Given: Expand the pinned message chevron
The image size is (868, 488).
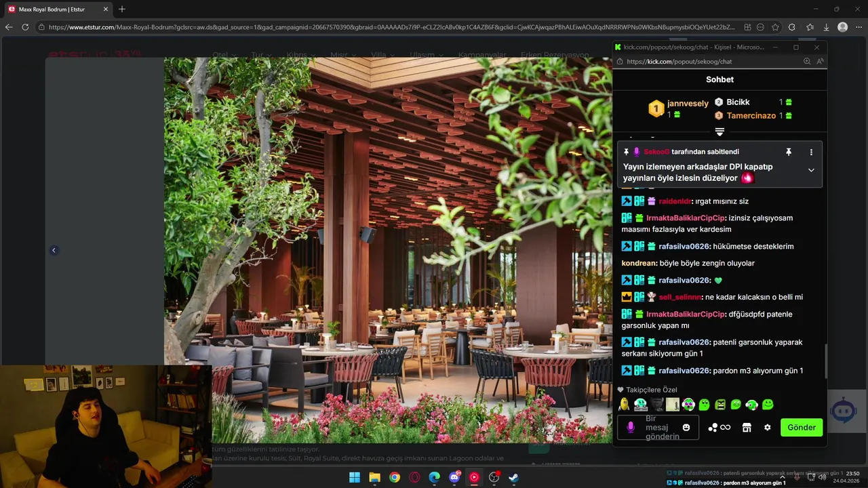Looking at the screenshot, I should tap(811, 170).
